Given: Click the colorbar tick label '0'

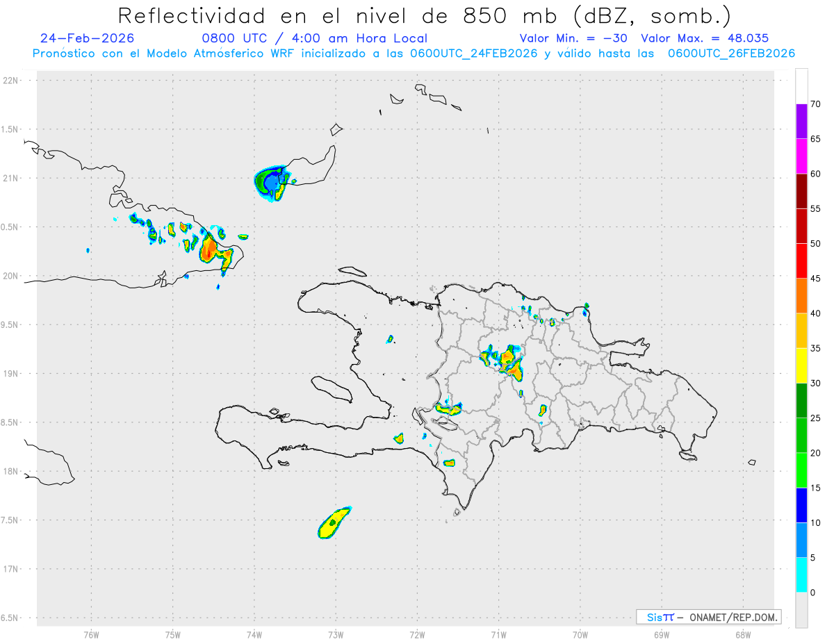Looking at the screenshot, I should (x=813, y=593).
